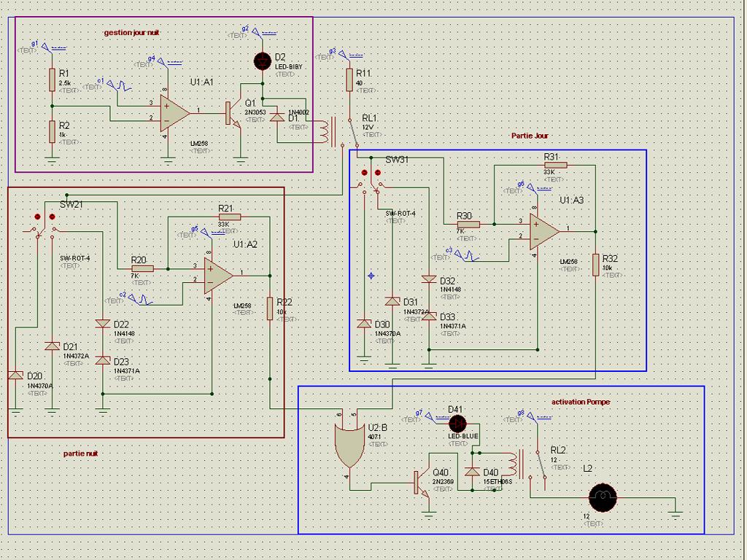Select zener diode D20 1N4370A
The height and width of the screenshot is (560, 747).
[x=16, y=376]
